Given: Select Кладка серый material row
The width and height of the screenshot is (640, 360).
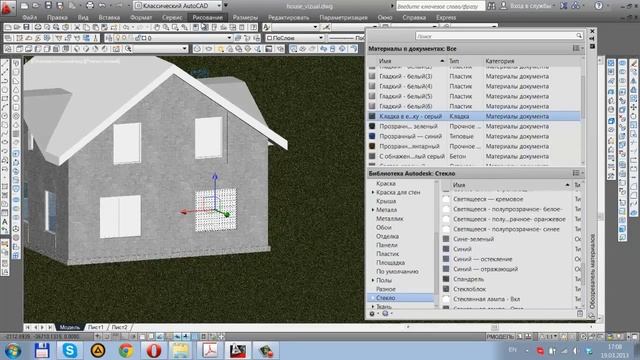Looking at the screenshot, I should [x=473, y=116].
